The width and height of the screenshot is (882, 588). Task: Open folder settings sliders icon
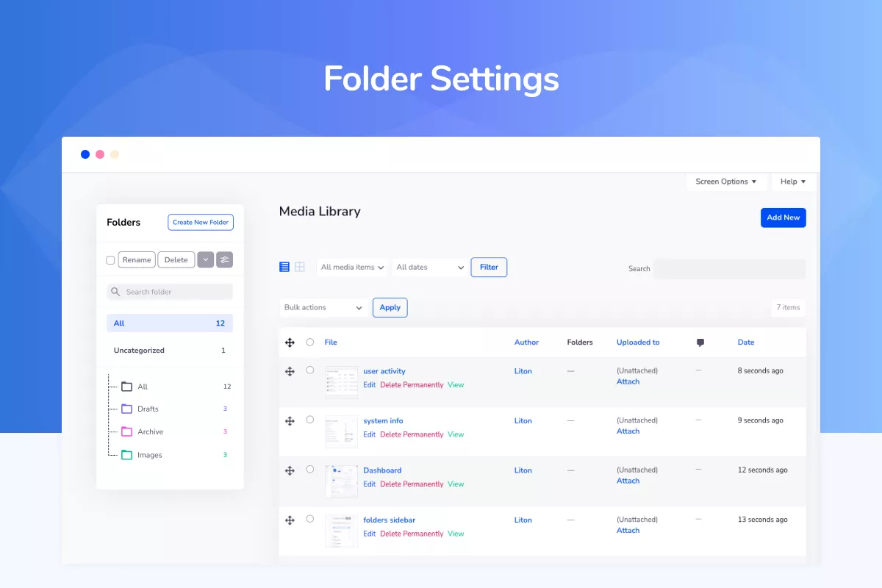(224, 259)
